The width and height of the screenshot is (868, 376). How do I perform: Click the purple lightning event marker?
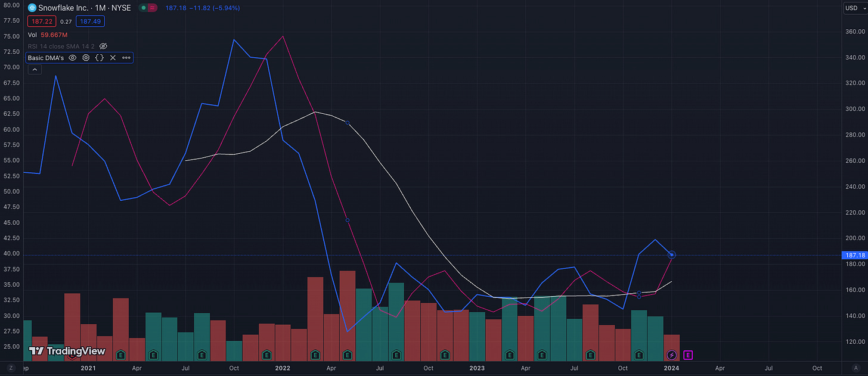[672, 355]
